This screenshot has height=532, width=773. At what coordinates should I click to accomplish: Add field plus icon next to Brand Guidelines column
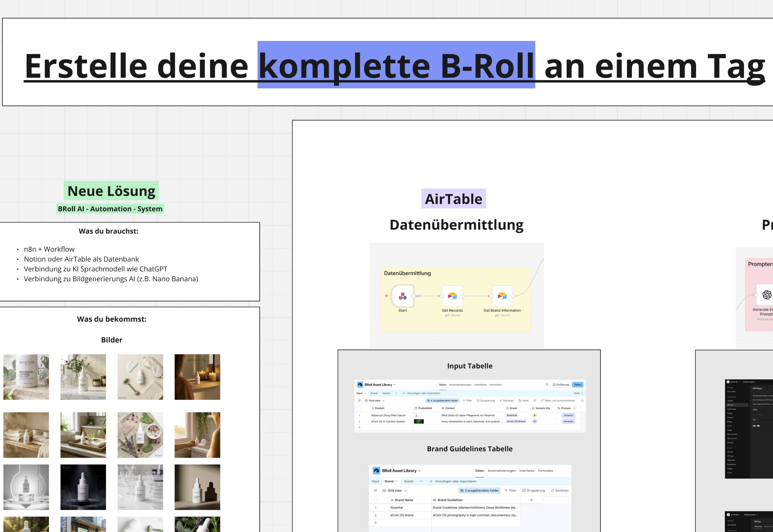(x=532, y=500)
